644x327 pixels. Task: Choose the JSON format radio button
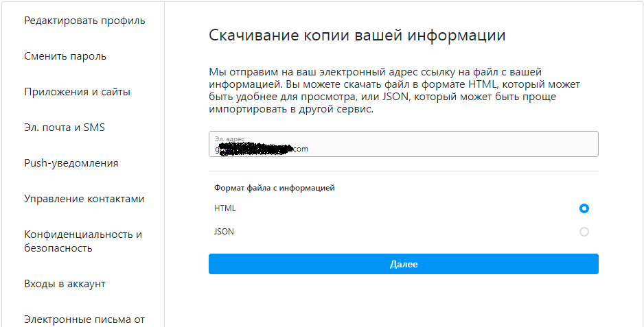[584, 232]
